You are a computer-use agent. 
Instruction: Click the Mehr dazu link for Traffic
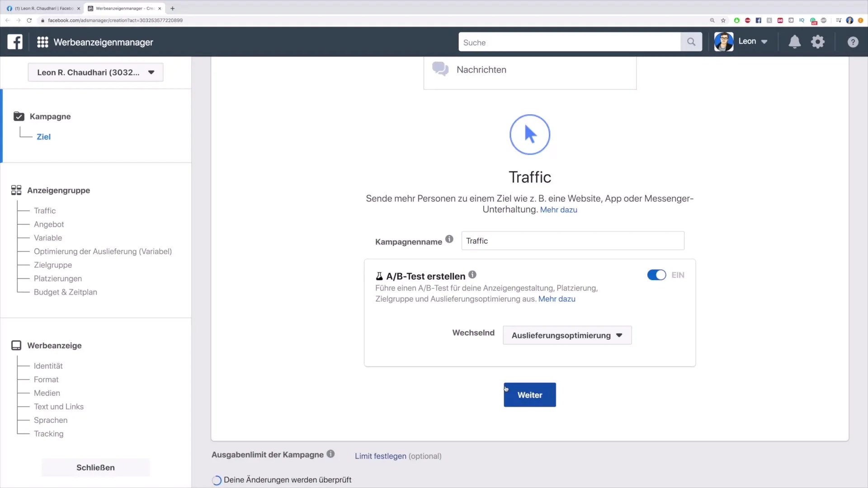tap(559, 210)
